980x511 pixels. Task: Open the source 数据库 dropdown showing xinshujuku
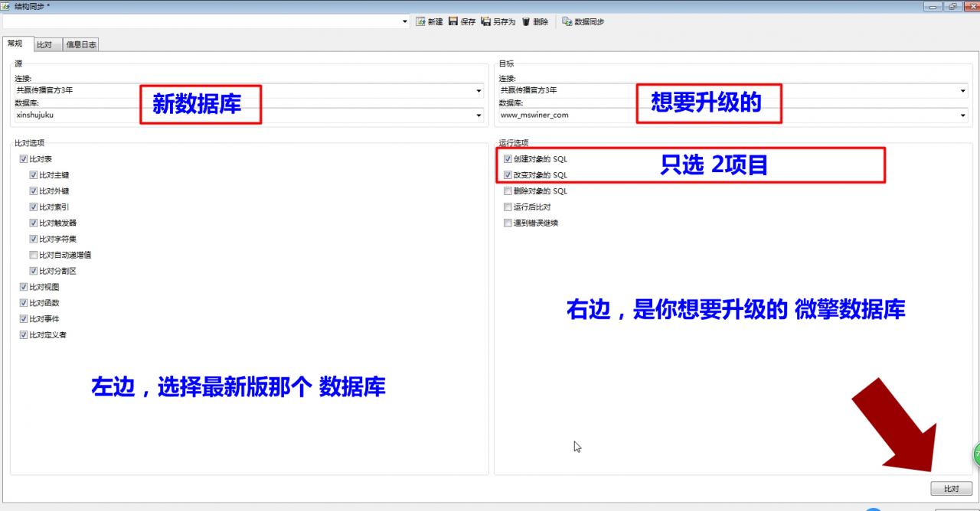479,116
